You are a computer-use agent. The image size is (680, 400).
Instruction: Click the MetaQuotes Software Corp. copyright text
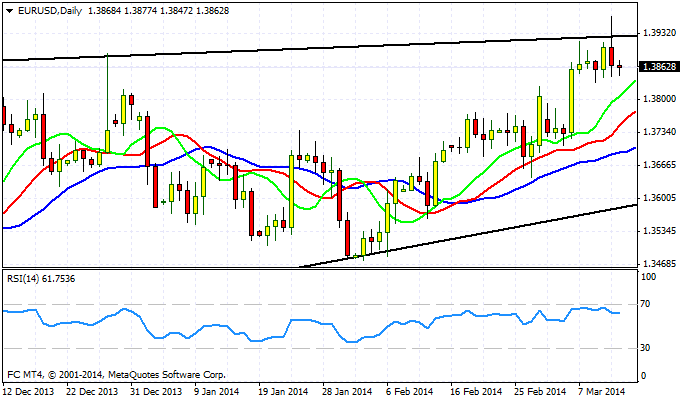click(x=117, y=374)
